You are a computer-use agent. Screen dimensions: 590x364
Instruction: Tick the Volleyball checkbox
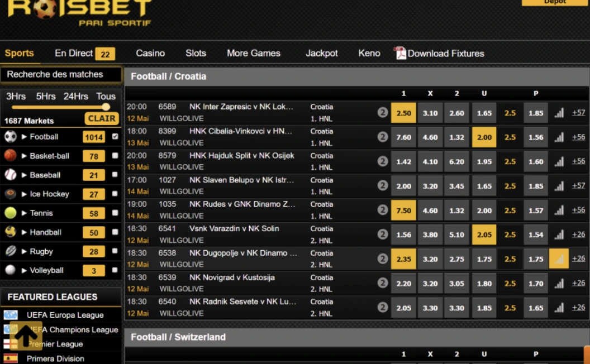(x=115, y=270)
